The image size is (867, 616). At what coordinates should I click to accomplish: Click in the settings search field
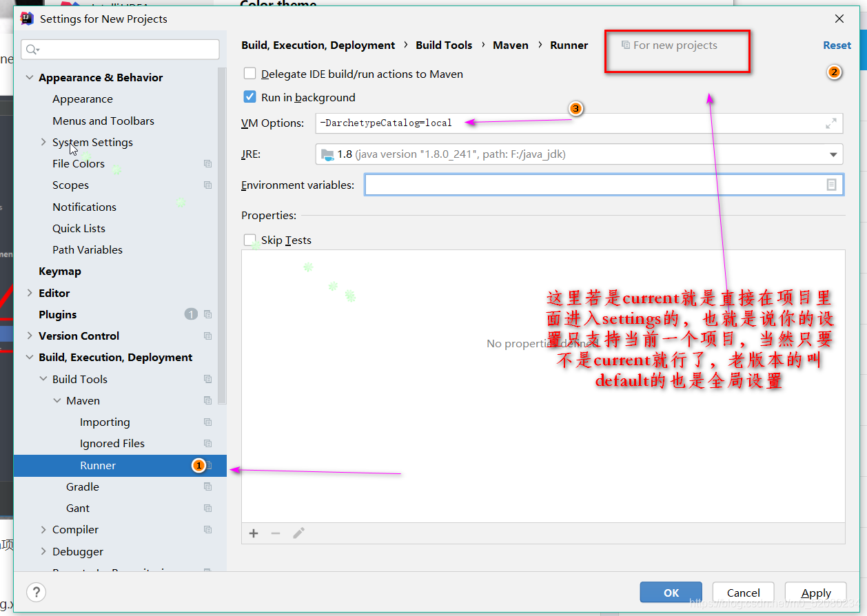click(x=120, y=50)
